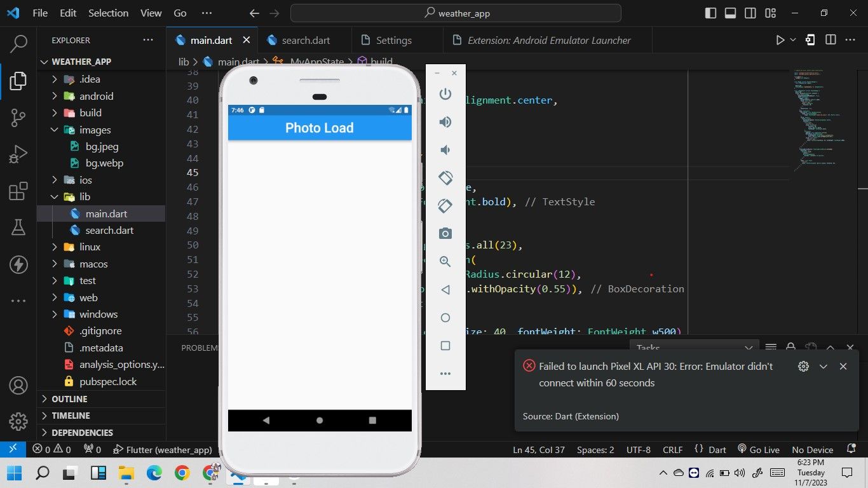This screenshot has height=488, width=868.
Task: Click the emulator toolbar home circle
Action: (x=445, y=318)
